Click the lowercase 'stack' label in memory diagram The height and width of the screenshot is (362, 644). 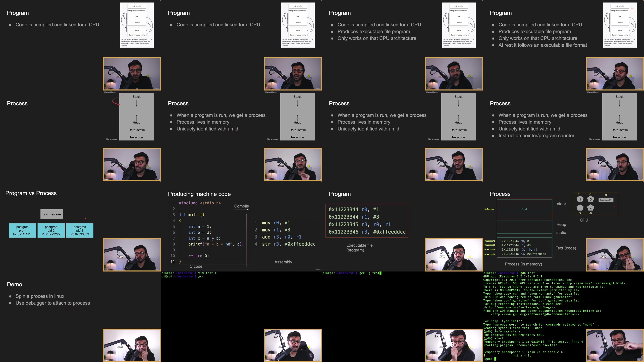(561, 204)
